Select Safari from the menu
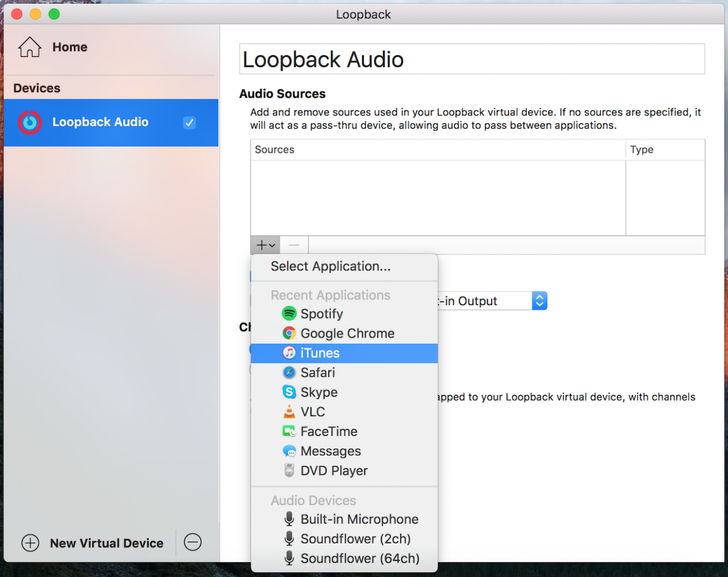The height and width of the screenshot is (577, 728). tap(344, 373)
